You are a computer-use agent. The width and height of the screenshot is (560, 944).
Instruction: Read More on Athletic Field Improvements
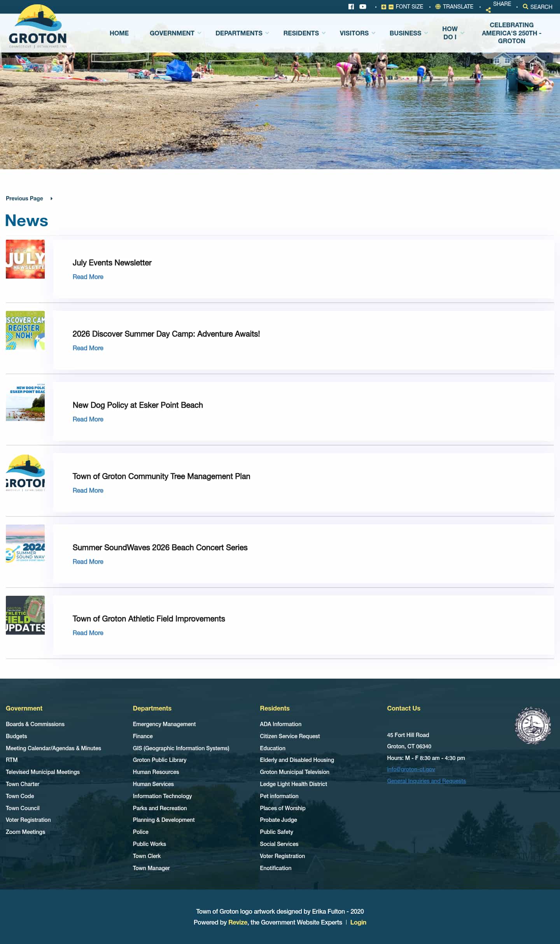(88, 633)
